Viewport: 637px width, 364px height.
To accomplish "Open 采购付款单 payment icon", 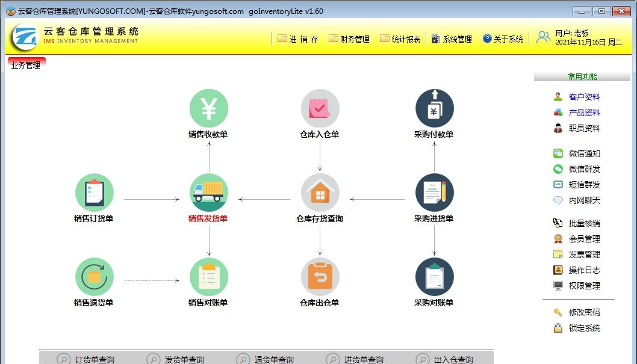I will tap(434, 108).
